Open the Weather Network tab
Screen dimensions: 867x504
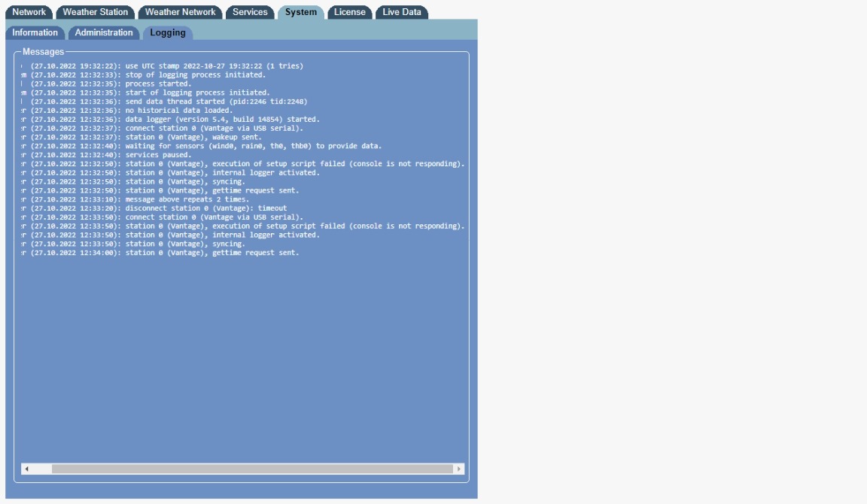180,12
